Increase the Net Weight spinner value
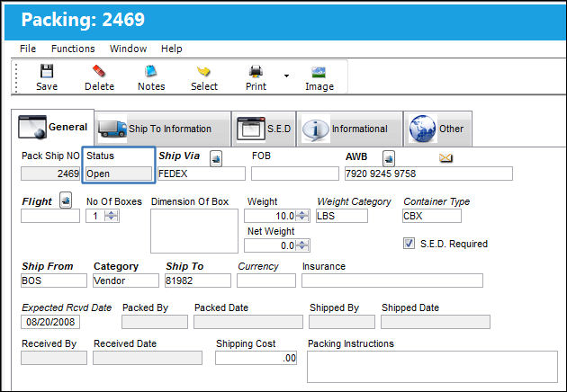 pyautogui.click(x=302, y=243)
